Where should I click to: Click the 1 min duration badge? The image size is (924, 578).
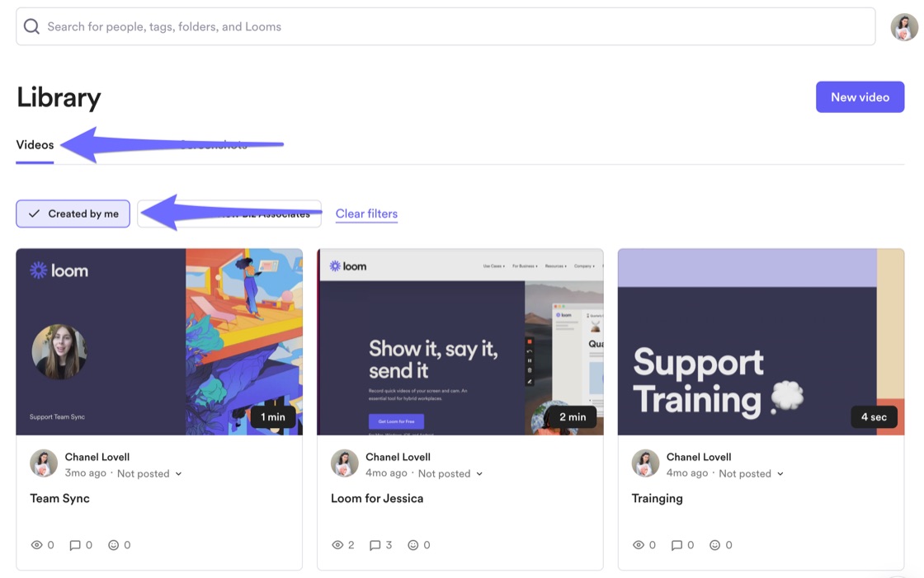[x=273, y=416]
